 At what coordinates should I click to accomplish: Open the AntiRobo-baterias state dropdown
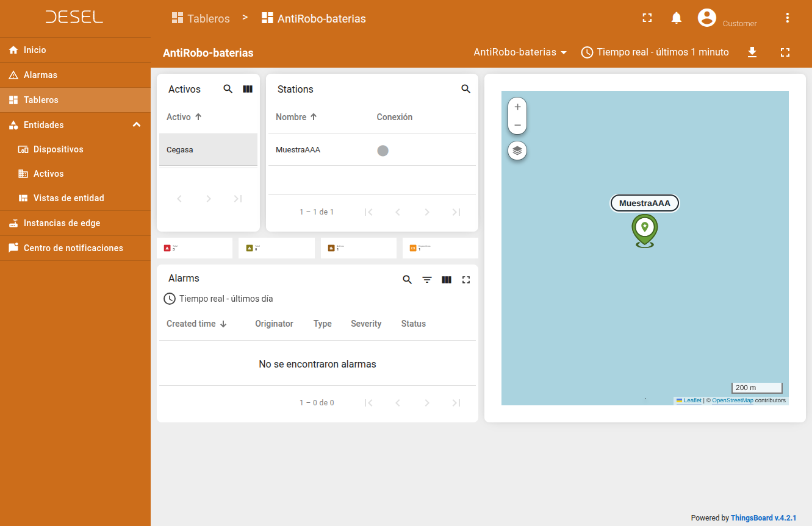click(520, 52)
